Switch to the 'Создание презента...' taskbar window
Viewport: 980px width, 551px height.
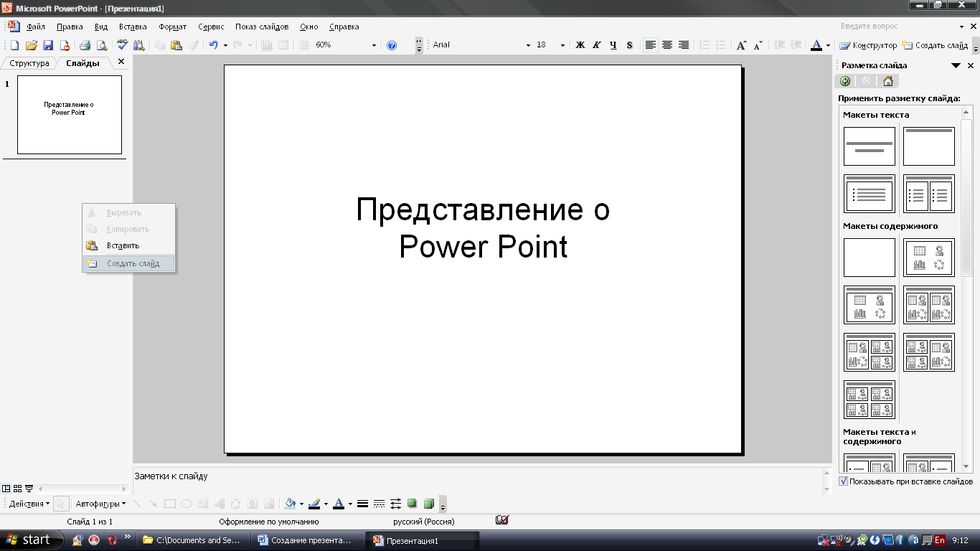307,540
